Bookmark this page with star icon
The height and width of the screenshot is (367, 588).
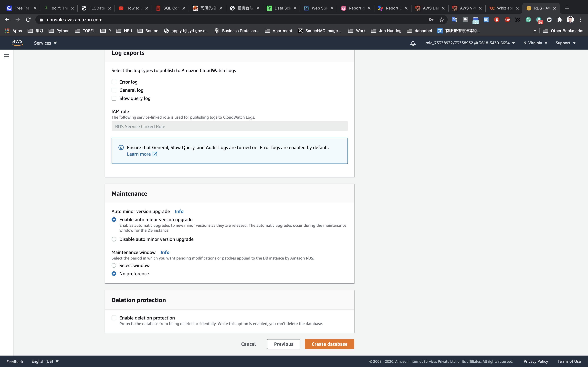click(x=441, y=20)
